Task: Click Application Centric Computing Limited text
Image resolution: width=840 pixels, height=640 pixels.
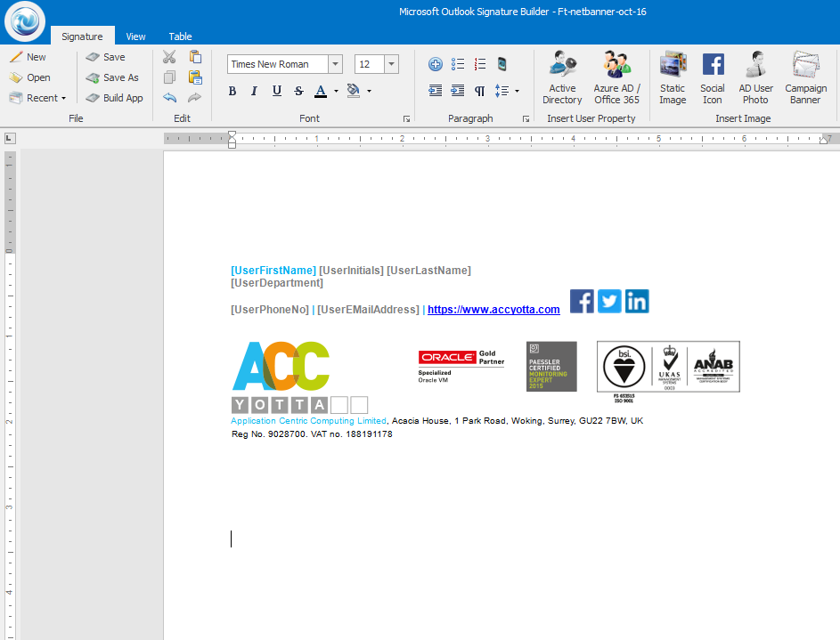Action: coord(308,421)
